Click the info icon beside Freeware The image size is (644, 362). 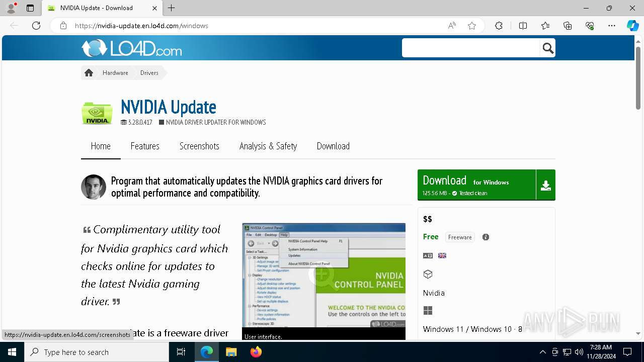point(486,237)
